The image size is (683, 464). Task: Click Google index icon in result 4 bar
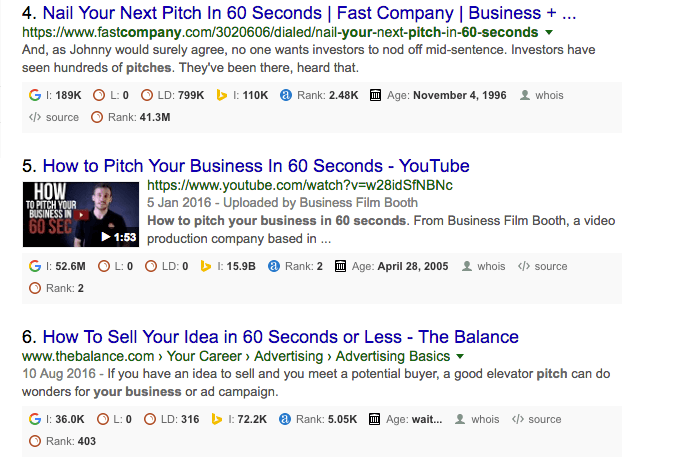pyautogui.click(x=35, y=95)
